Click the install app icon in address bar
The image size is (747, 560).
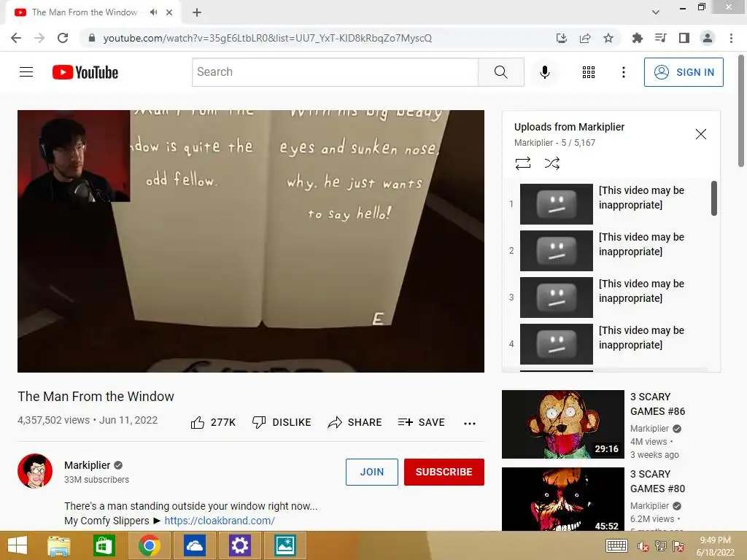[x=562, y=38]
